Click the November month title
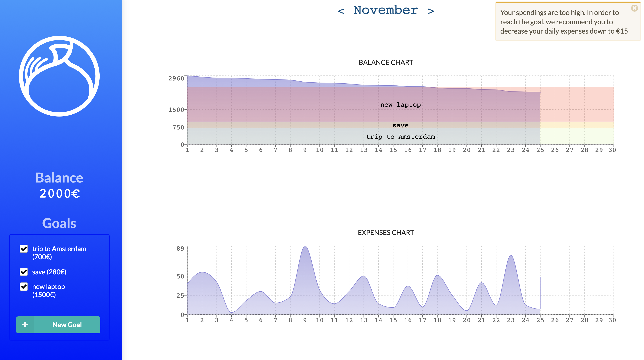Viewport: 644px width, 360px height. (386, 10)
